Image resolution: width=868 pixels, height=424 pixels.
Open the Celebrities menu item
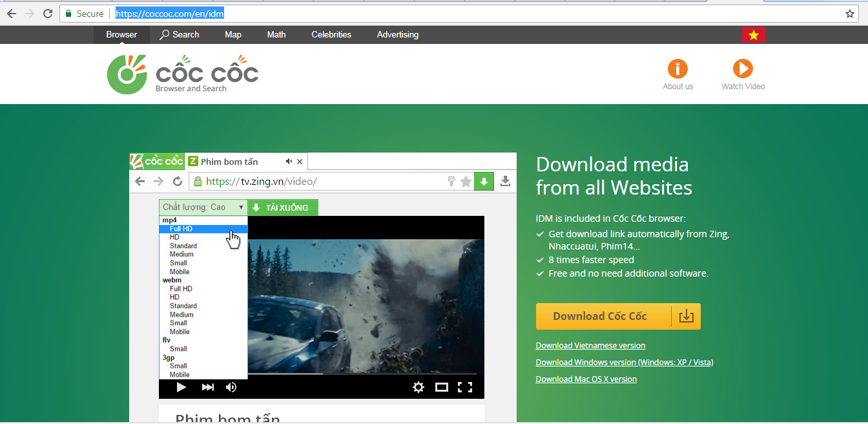pyautogui.click(x=331, y=35)
